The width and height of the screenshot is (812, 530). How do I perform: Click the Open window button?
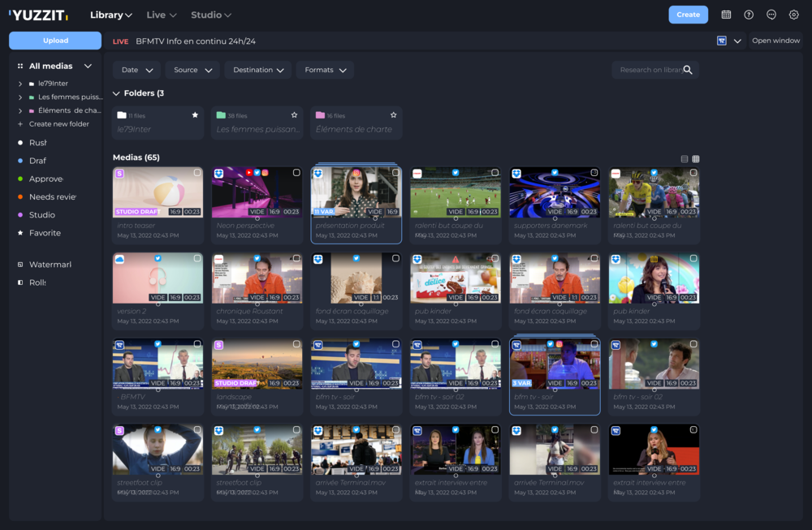click(x=775, y=41)
